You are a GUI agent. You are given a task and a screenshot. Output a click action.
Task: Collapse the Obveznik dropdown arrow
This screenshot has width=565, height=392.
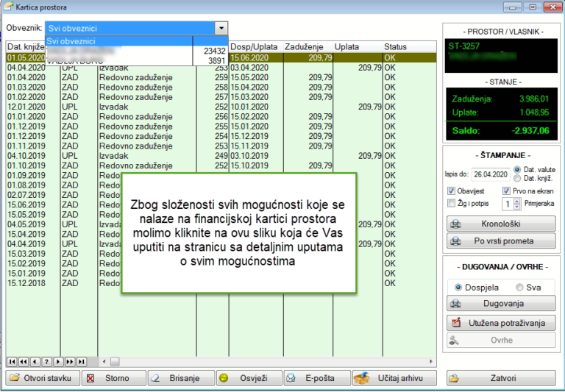tap(221, 28)
